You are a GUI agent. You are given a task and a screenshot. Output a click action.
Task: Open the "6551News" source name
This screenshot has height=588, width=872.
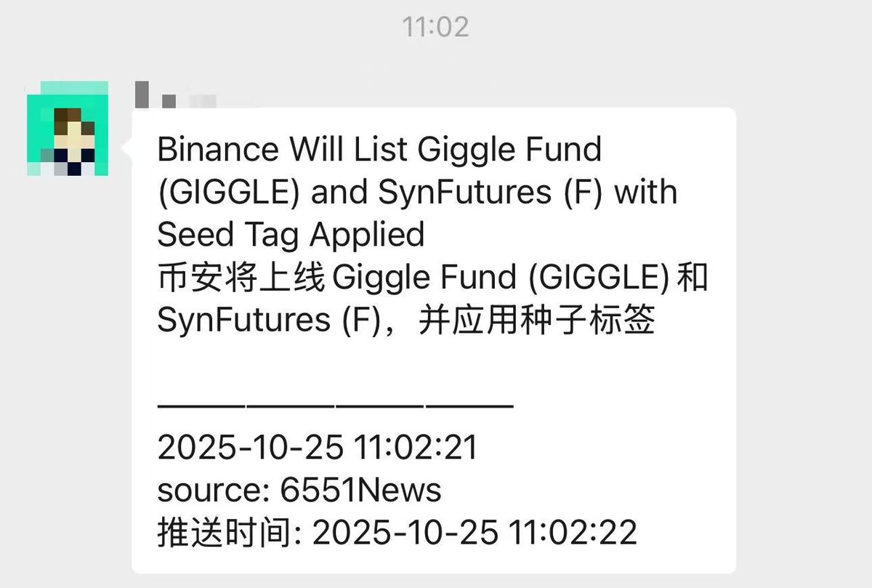coord(360,491)
